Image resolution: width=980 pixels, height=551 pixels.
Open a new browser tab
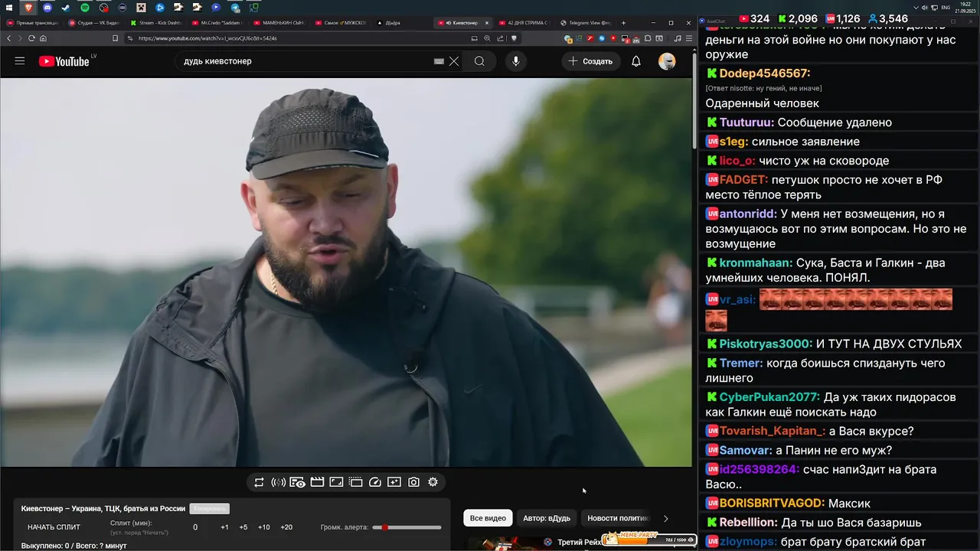pyautogui.click(x=623, y=23)
